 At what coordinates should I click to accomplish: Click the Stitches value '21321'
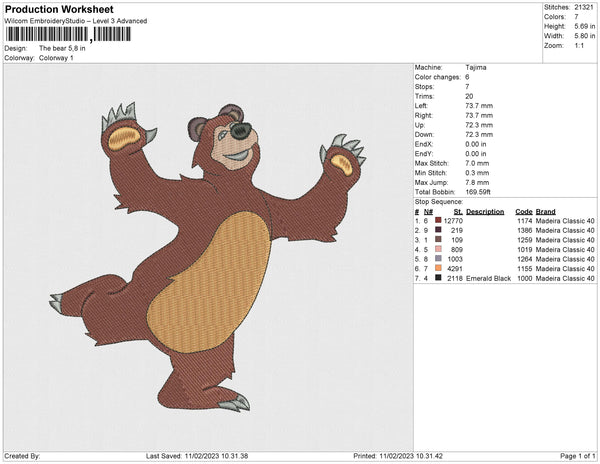584,7
